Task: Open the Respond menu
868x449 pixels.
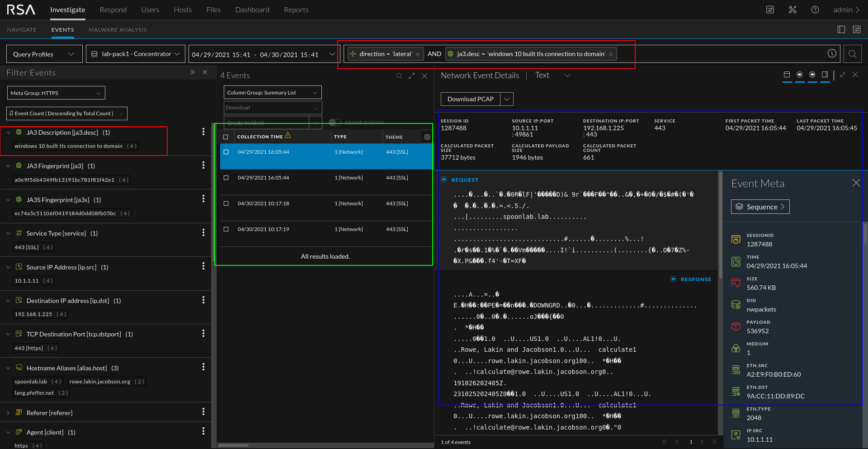Action: (113, 10)
